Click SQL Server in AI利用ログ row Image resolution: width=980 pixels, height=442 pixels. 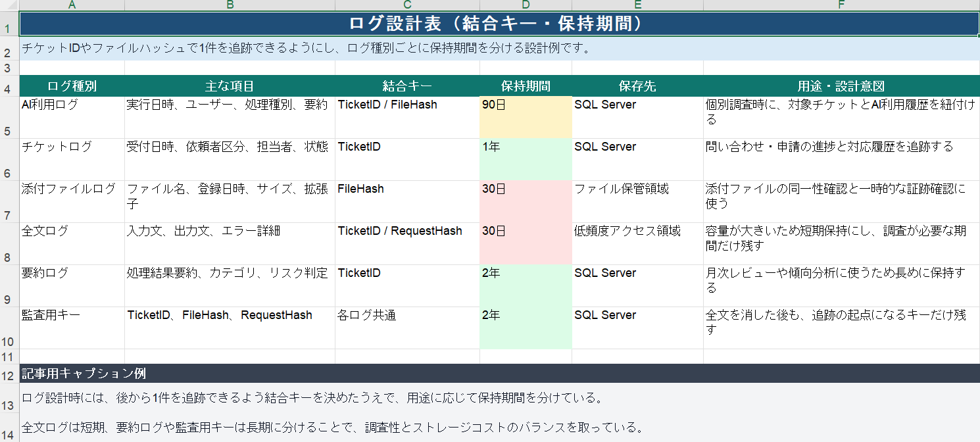(637, 118)
